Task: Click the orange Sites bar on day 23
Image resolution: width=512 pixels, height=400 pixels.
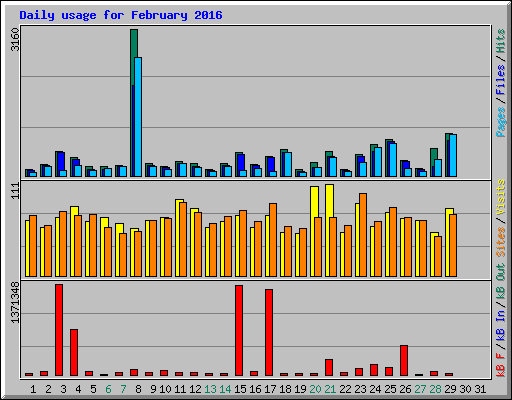Action: pyautogui.click(x=363, y=235)
